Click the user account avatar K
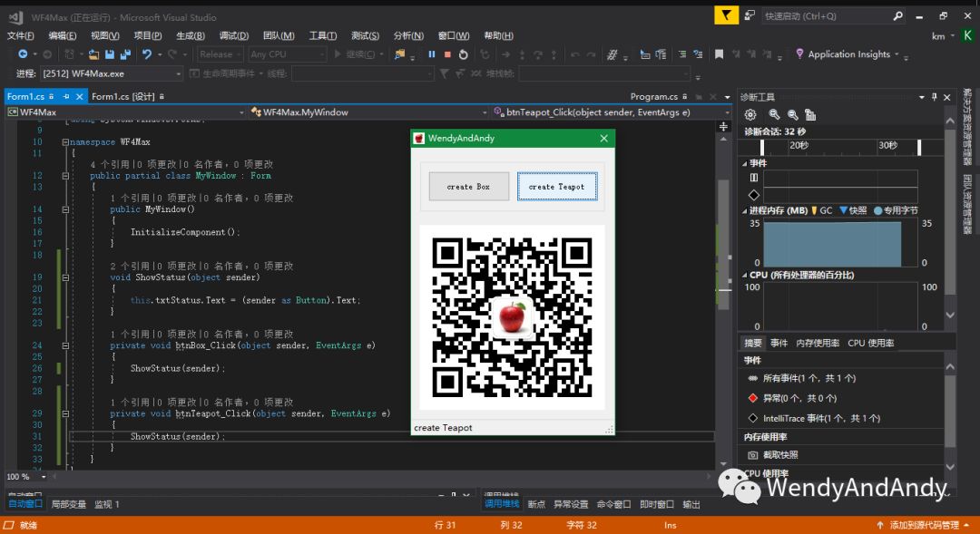This screenshot has height=534, width=980. pos(967,35)
